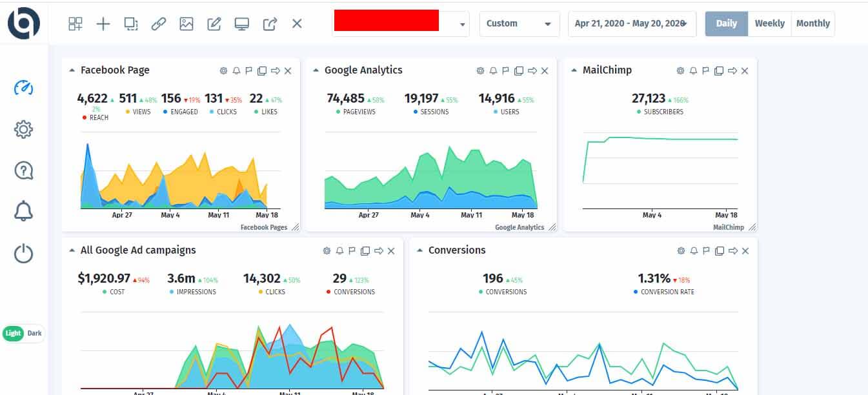Open the dashboard speedometer sidebar icon

coord(23,88)
